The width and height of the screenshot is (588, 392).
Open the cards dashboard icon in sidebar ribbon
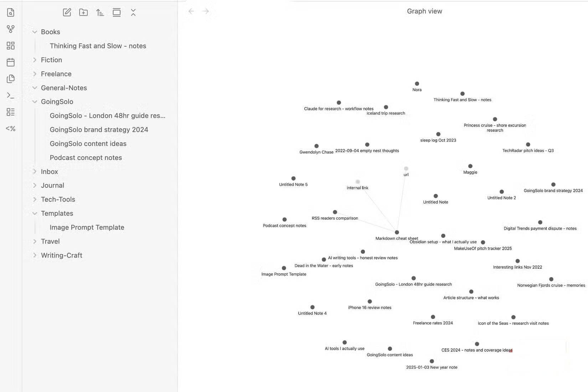click(x=11, y=46)
